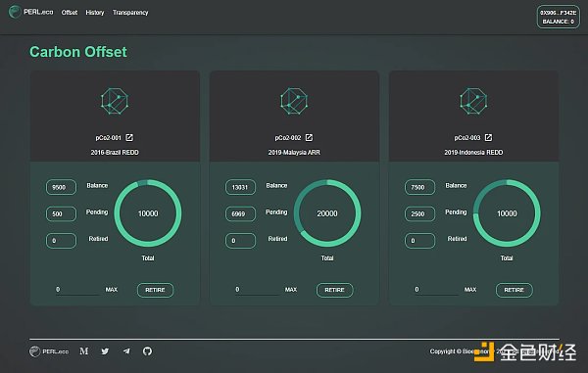Click the 20000 total progress ring

(x=327, y=213)
